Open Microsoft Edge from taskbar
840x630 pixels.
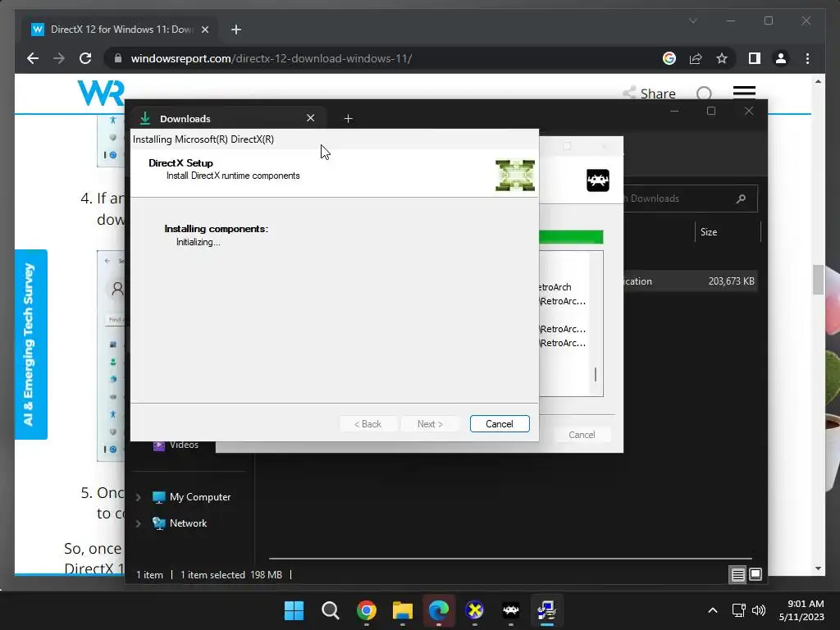[x=439, y=610]
